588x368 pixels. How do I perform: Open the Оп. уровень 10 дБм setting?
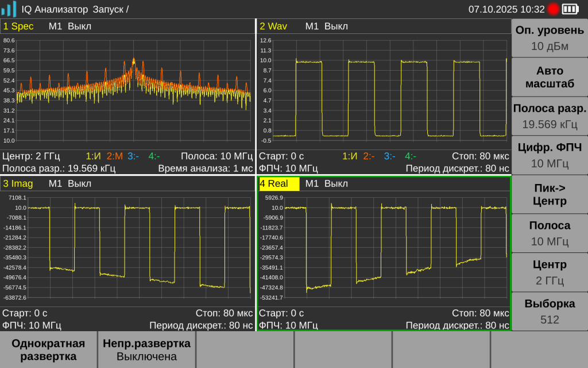click(x=550, y=38)
